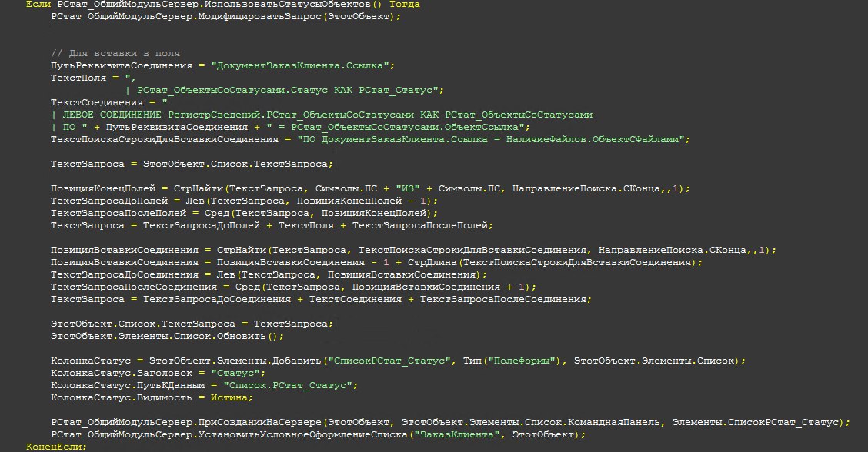868x452 pixels.
Task: Click "ЭтотОбъект.Список.ТекстЗапроса" on the right side of assignment
Action: pos(235,165)
